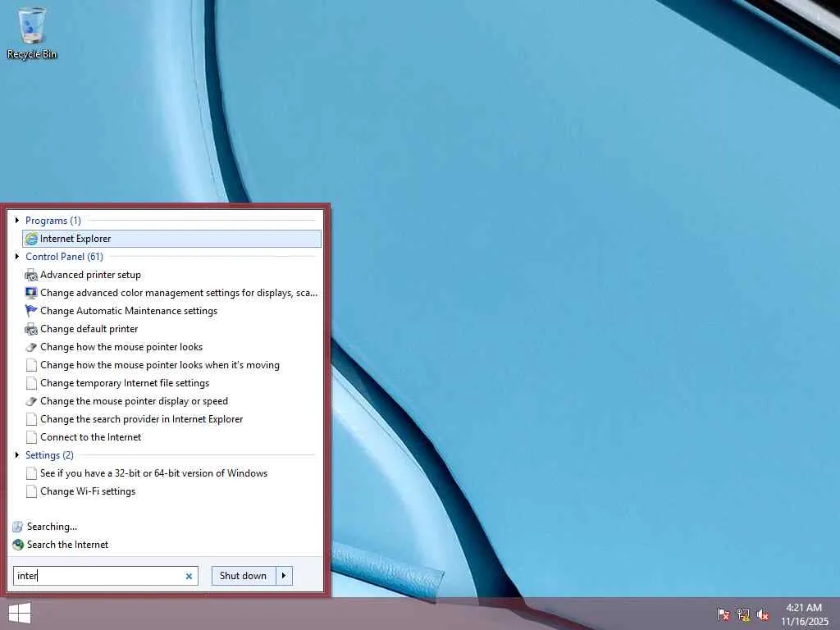Image resolution: width=840 pixels, height=630 pixels.
Task: Select Change the mouse pointer display or speed
Action: click(x=171, y=401)
